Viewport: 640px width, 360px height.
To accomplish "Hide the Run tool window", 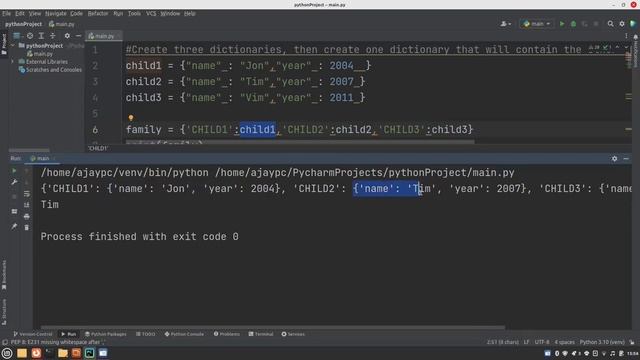I will pos(626,158).
